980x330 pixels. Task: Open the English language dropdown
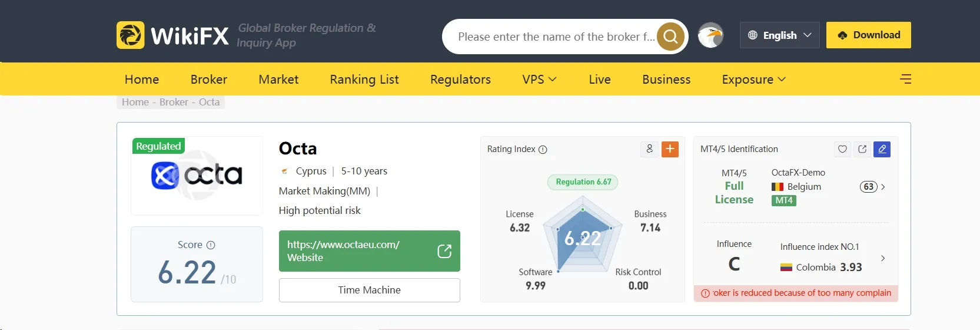click(779, 35)
